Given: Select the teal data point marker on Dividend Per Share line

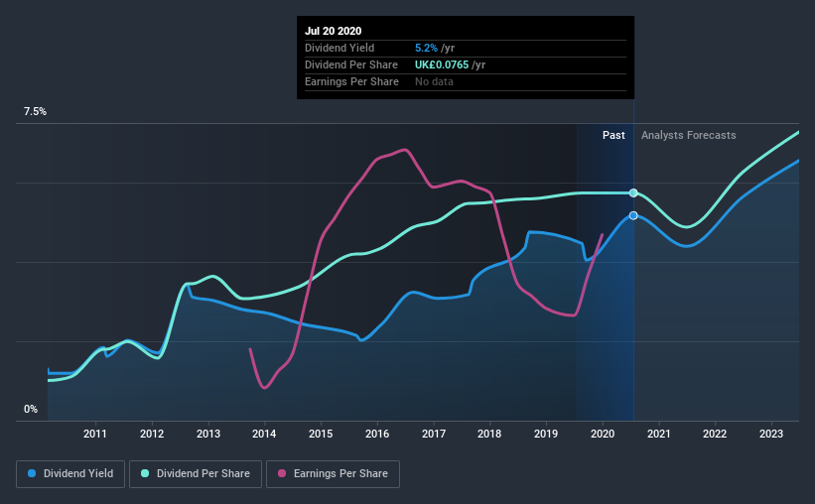Looking at the screenshot, I should point(633,192).
